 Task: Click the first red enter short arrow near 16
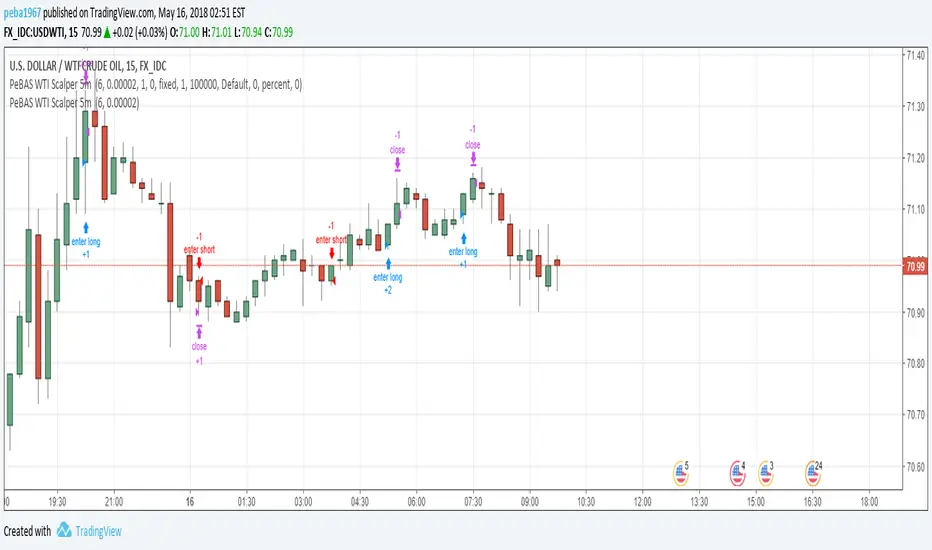(199, 262)
